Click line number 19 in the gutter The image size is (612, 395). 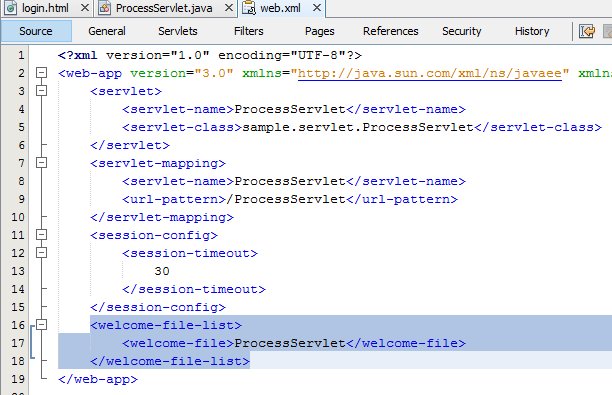click(18, 379)
